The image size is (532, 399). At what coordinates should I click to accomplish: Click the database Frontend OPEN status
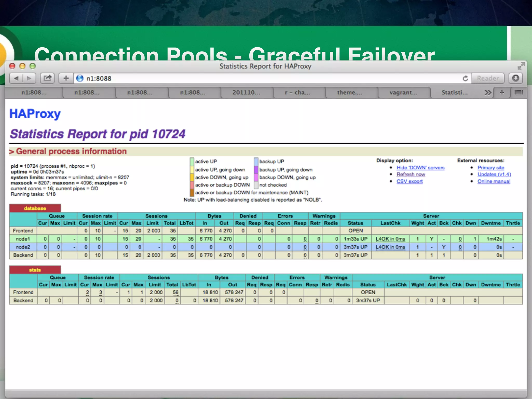point(356,231)
